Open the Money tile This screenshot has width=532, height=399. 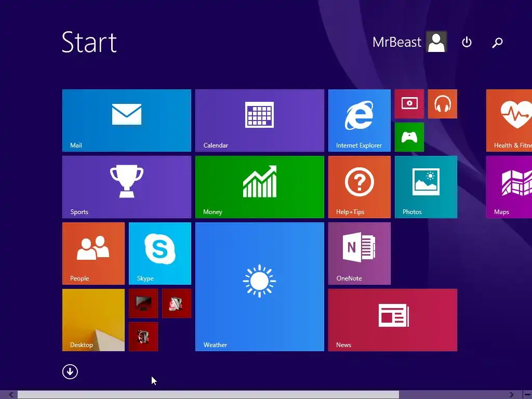[x=260, y=187]
